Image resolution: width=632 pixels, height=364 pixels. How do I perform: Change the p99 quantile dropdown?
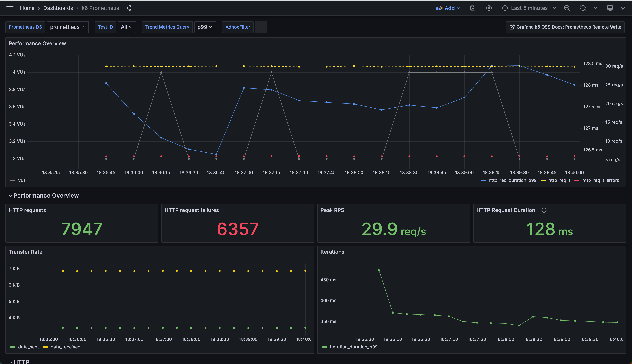[x=205, y=27]
